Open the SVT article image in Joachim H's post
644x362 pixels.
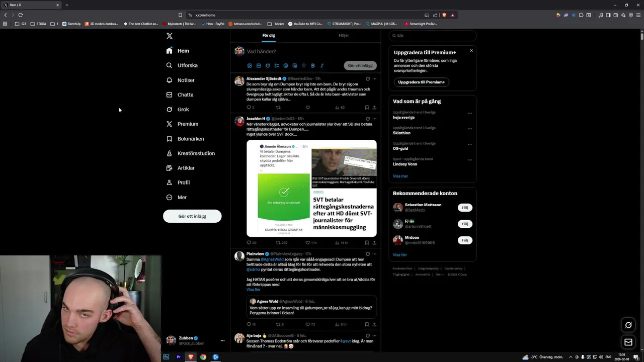click(x=344, y=189)
